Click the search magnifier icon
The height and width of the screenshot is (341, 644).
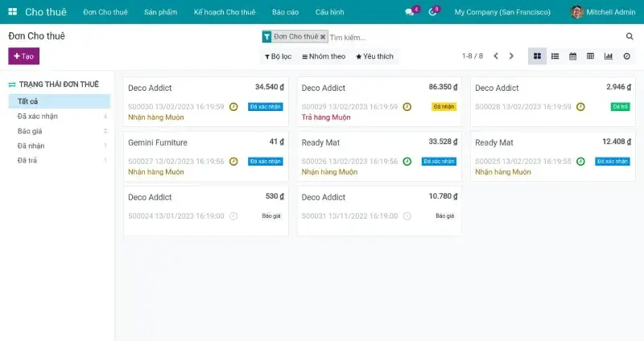point(630,36)
